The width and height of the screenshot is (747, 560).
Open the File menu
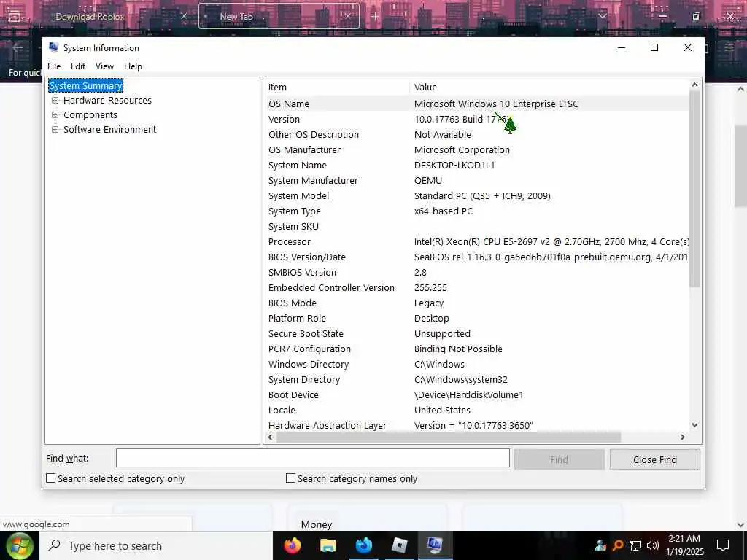coord(54,66)
